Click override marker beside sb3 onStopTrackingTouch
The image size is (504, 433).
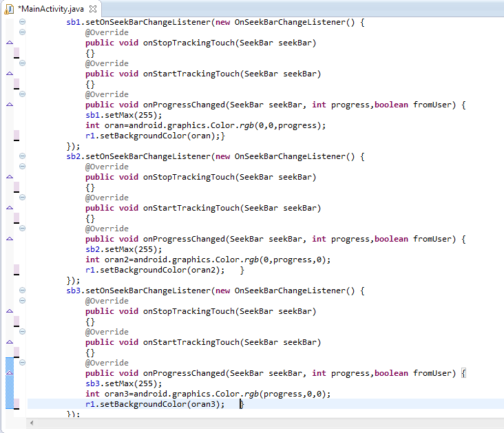pyautogui.click(x=9, y=311)
